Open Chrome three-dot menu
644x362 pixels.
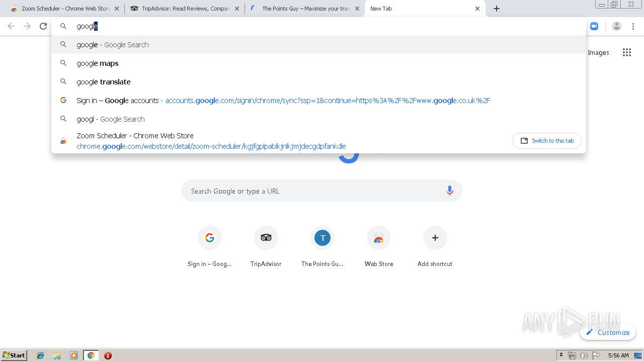pos(633,26)
